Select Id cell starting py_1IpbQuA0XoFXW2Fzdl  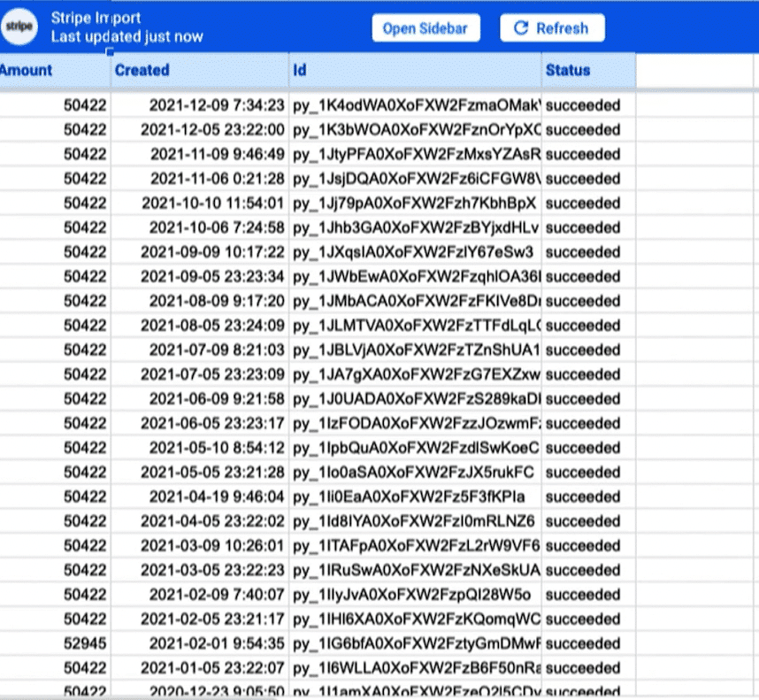coord(415,447)
